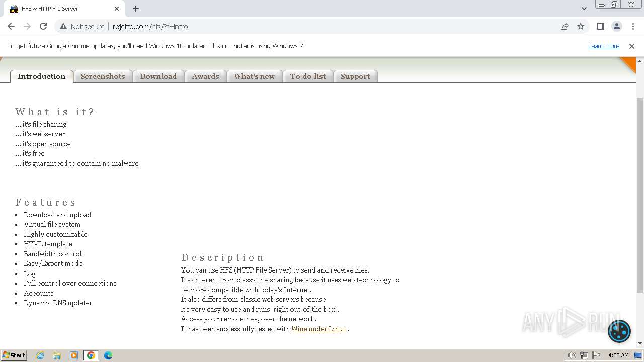Click the page vertical scrollbar thumb
This screenshot has height=362, width=644.
[639, 195]
